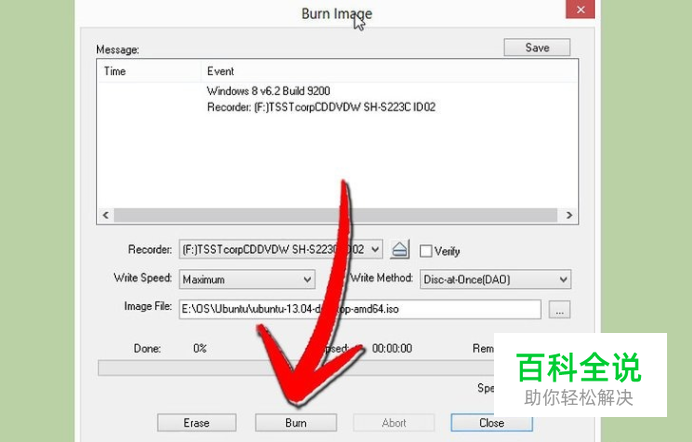Click the Burn button
Image resolution: width=692 pixels, height=442 pixels.
click(x=296, y=423)
